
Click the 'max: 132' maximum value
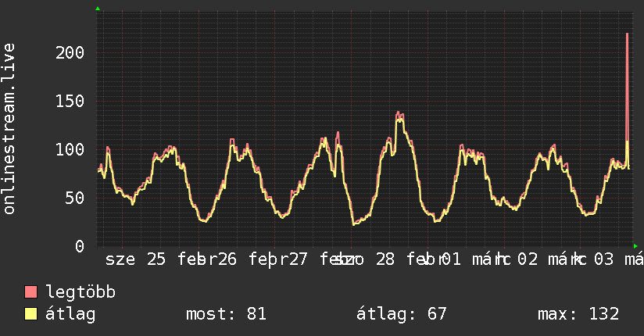(578, 314)
